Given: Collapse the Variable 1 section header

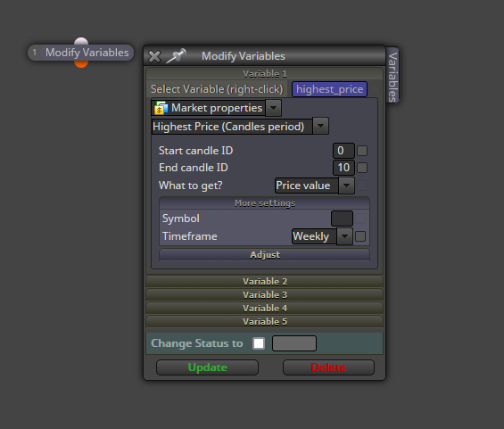Looking at the screenshot, I should pyautogui.click(x=265, y=74).
